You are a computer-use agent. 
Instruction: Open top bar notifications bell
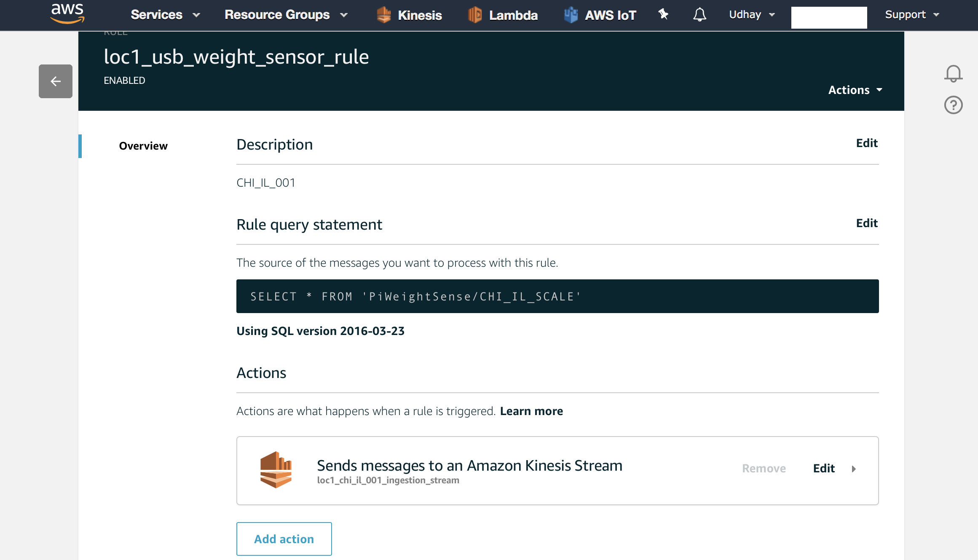(699, 15)
